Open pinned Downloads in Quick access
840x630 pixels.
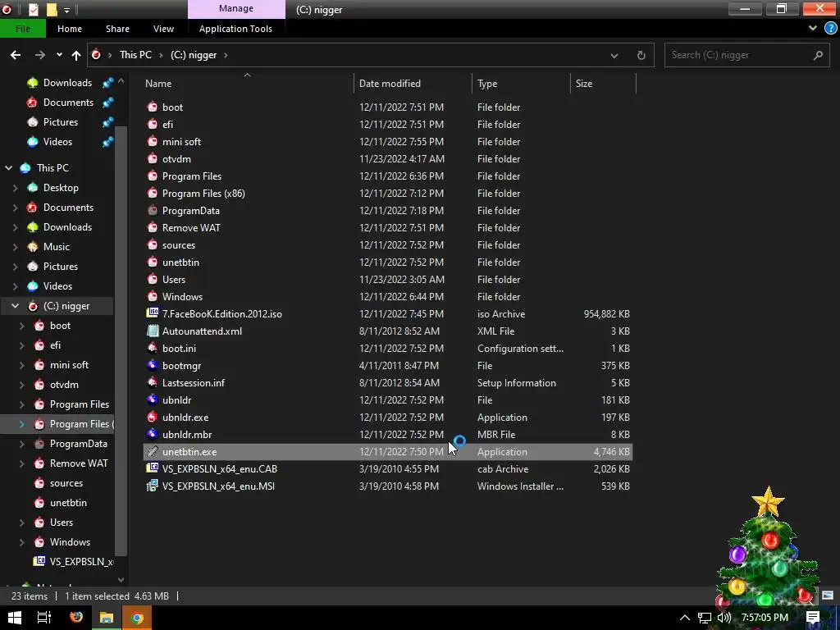pyautogui.click(x=67, y=83)
